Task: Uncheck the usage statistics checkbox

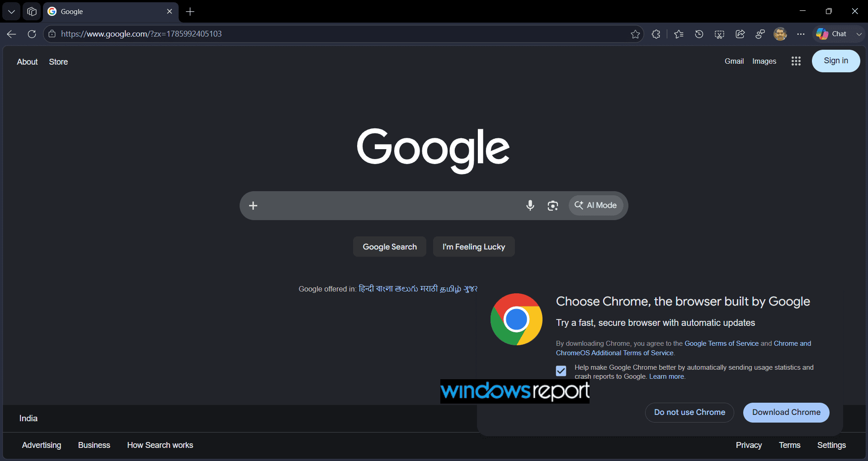Action: tap(561, 371)
